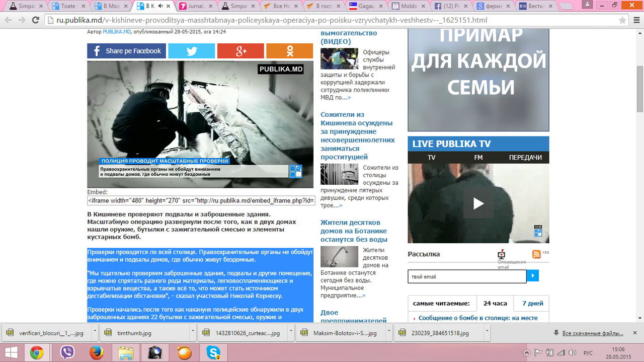
Task: Open downloaded 230239_384651518.jpg file
Action: (x=438, y=333)
